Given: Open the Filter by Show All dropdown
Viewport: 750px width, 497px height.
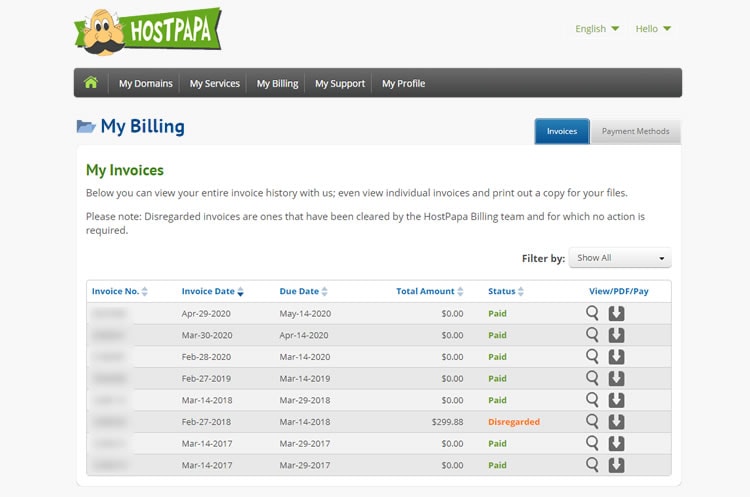Looking at the screenshot, I should point(620,258).
